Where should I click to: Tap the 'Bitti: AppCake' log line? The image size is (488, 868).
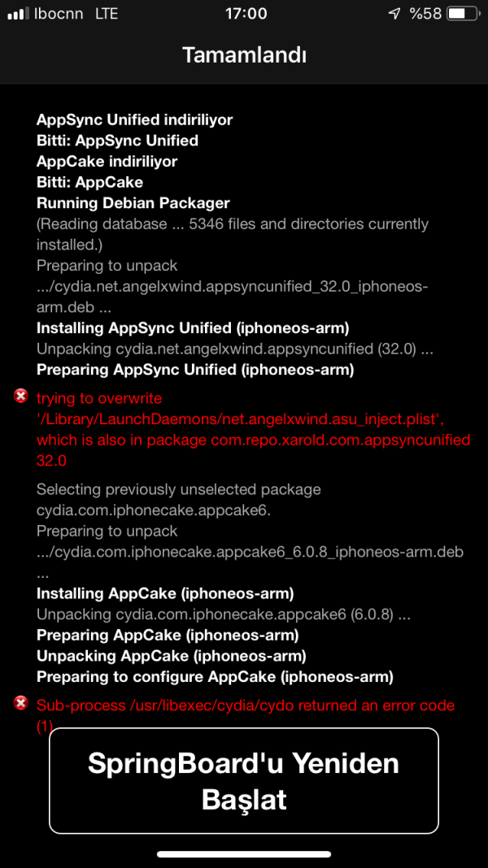coord(89,182)
